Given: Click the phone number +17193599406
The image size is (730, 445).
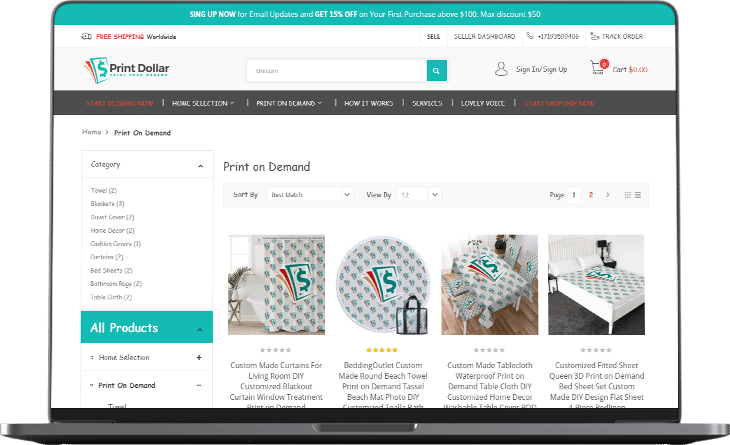Looking at the screenshot, I should (558, 36).
